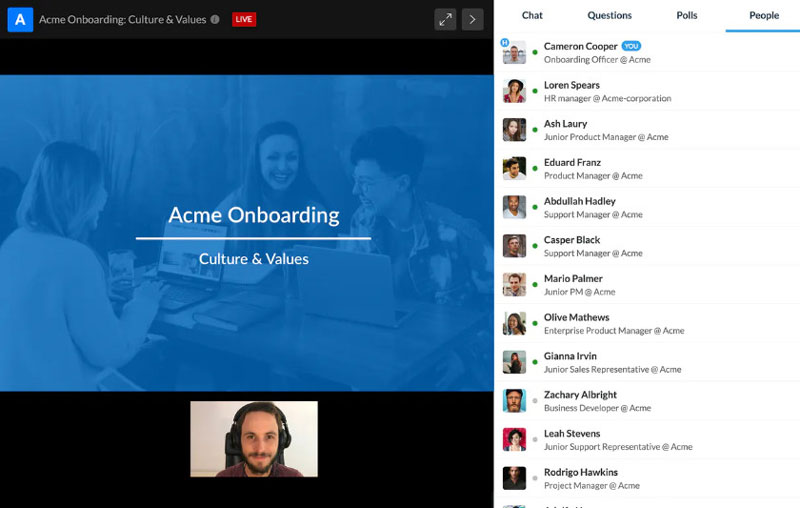Select the People tab
800x508 pixels.
(764, 16)
